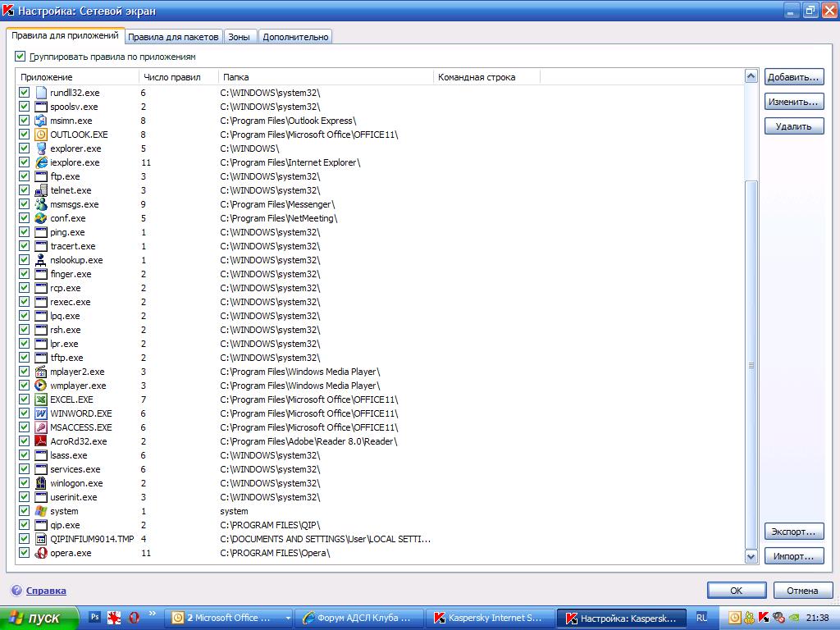Select the iexplore.exe Internet Explorer icon
This screenshot has height=630, width=840.
pos(41,162)
